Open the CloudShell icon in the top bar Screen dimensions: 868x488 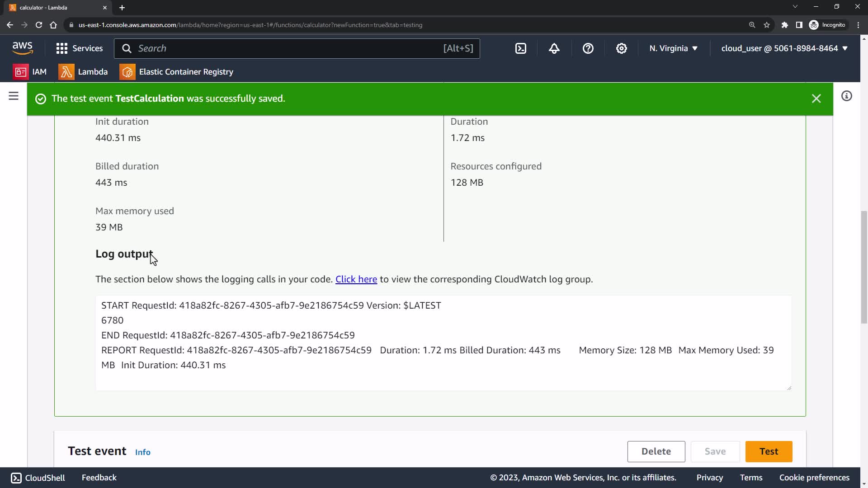pos(521,48)
